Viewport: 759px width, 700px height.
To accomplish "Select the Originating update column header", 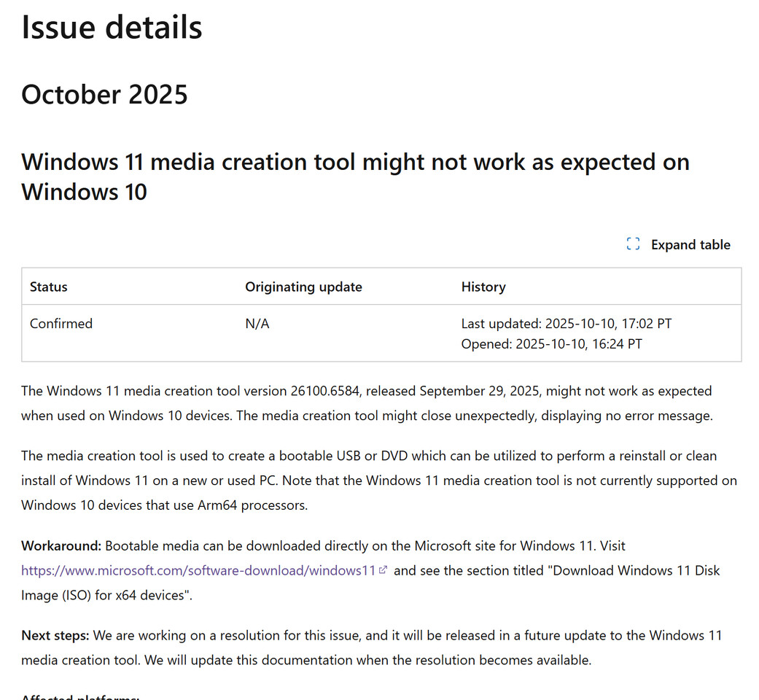I will coord(303,287).
